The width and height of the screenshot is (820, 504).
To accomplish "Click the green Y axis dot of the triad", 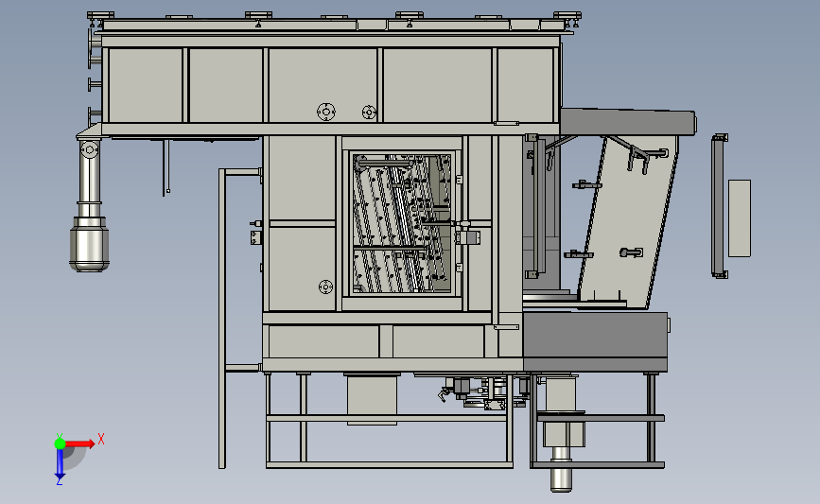I will [x=60, y=443].
